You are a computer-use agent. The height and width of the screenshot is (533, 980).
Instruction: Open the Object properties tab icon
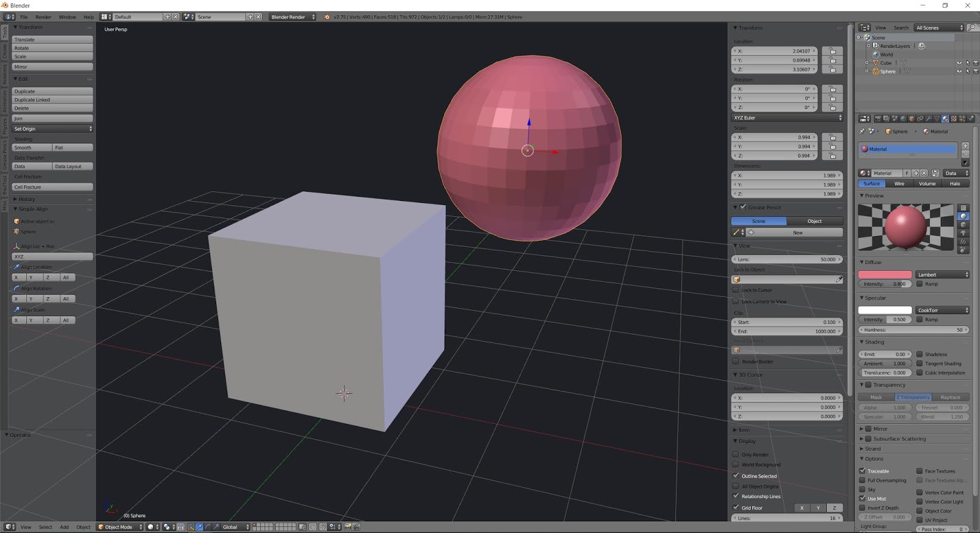(911, 118)
